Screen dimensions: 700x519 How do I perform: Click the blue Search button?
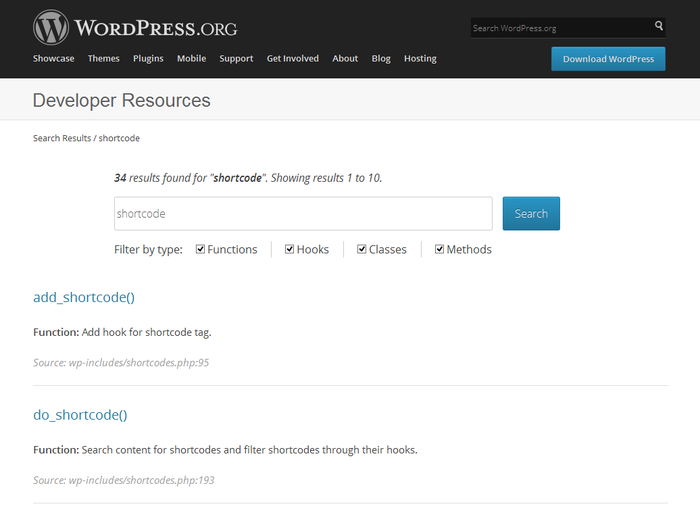[531, 214]
